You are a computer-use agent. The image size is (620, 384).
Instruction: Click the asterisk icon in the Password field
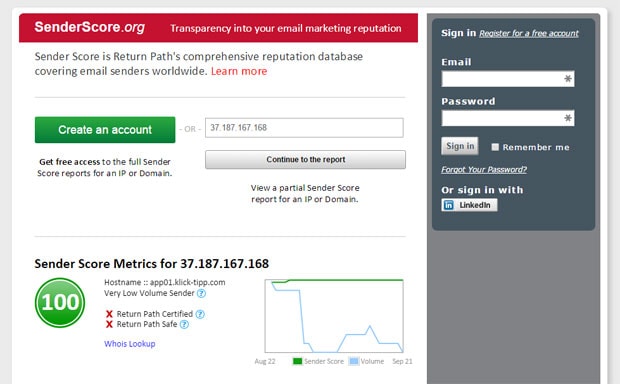pyautogui.click(x=568, y=118)
